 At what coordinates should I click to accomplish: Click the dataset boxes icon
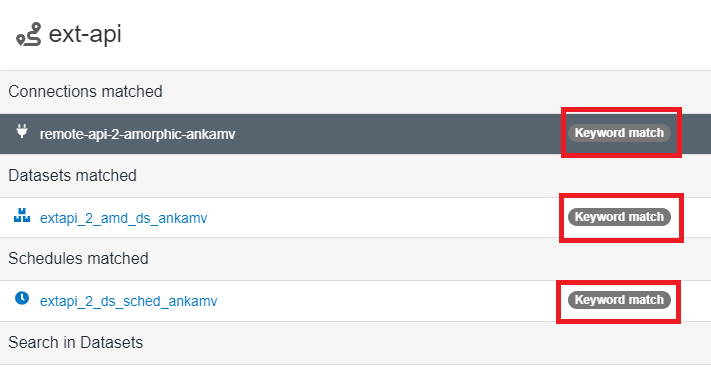click(22, 215)
